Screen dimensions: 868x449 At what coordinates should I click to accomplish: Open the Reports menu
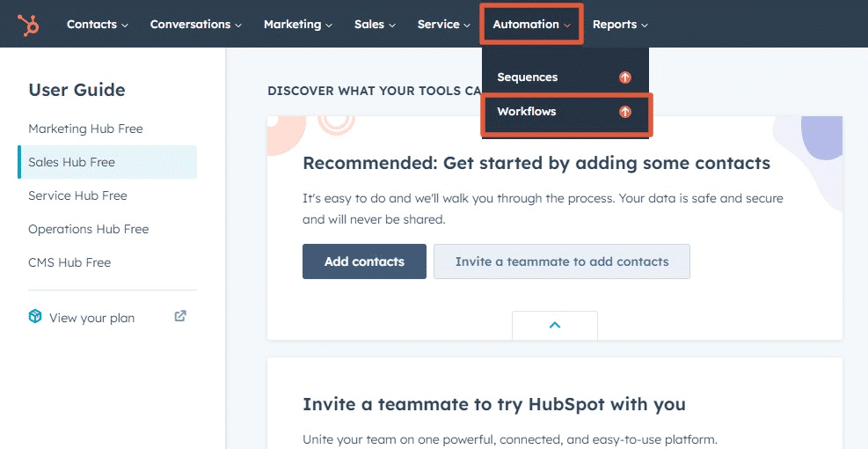(620, 25)
